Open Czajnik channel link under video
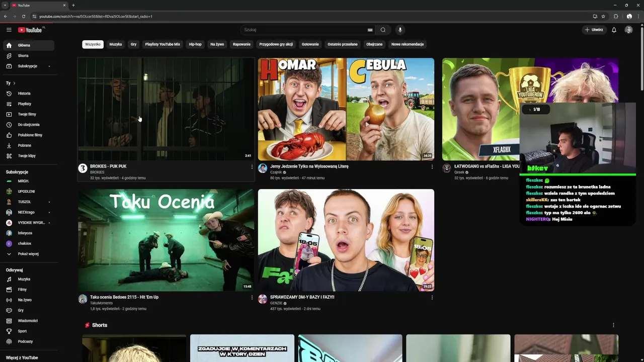This screenshot has height=362, width=644. [x=276, y=172]
